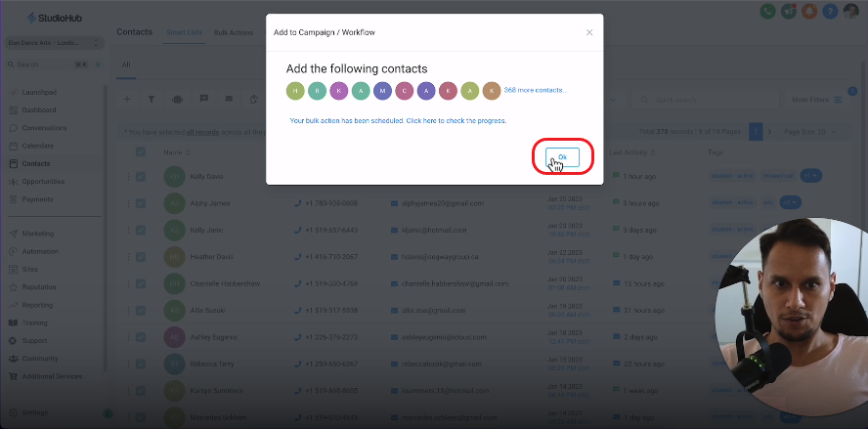Click the all records underlined link
The image size is (868, 429).
point(202,132)
